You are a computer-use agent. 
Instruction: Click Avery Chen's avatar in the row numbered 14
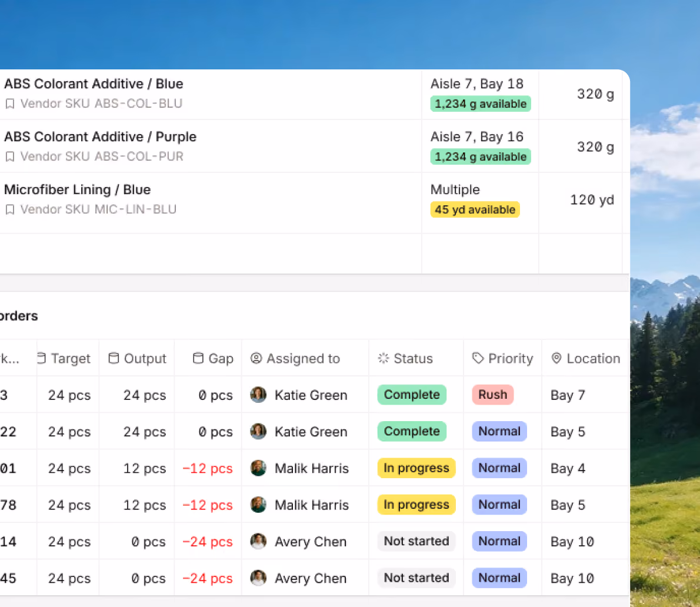(258, 541)
